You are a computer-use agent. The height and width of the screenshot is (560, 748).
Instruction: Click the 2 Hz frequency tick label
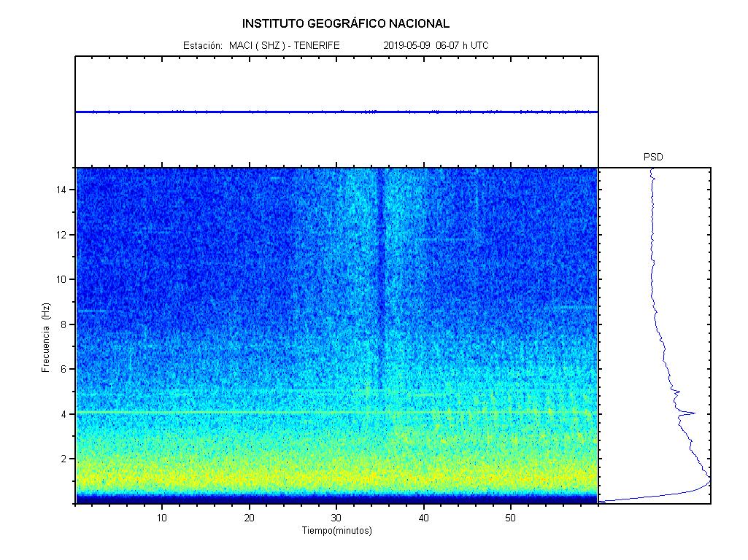click(x=64, y=459)
